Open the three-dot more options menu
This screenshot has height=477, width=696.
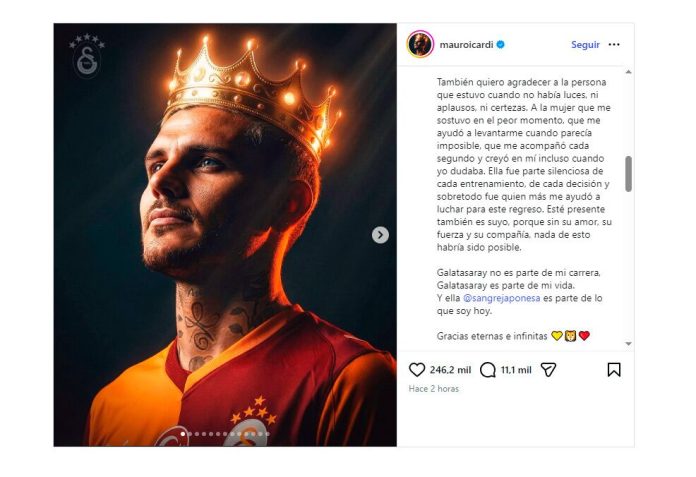[x=614, y=45]
